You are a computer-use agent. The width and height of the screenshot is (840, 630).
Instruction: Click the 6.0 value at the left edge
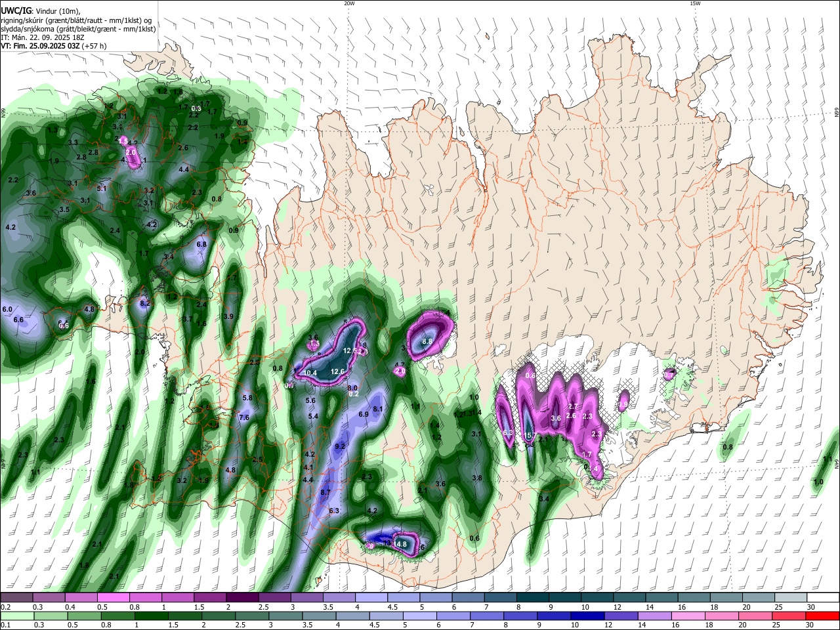(7, 309)
